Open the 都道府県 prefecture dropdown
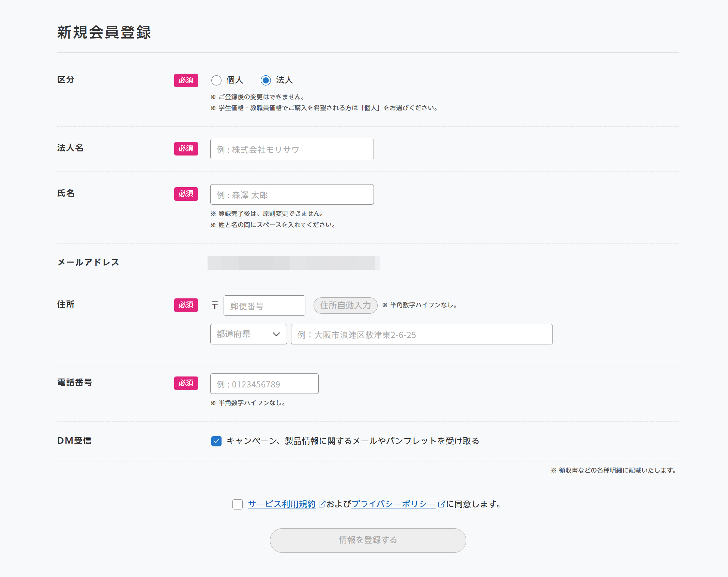Screen dimensions: 728x577 coord(248,334)
